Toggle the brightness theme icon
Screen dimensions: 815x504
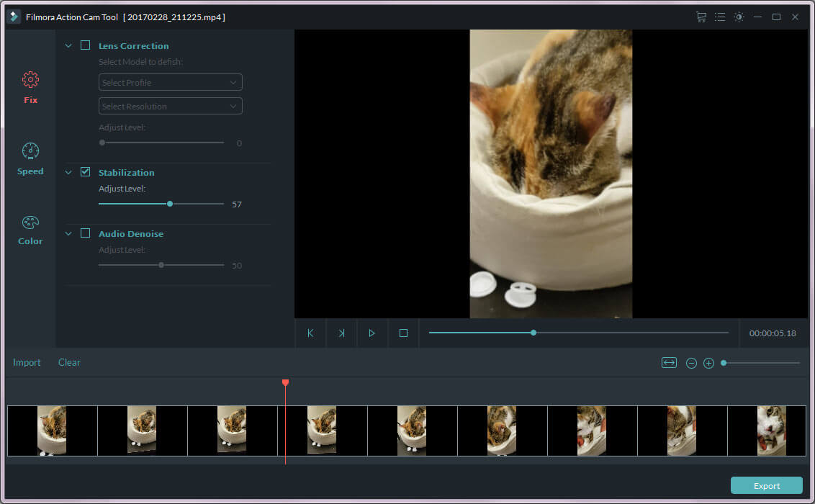coord(739,17)
